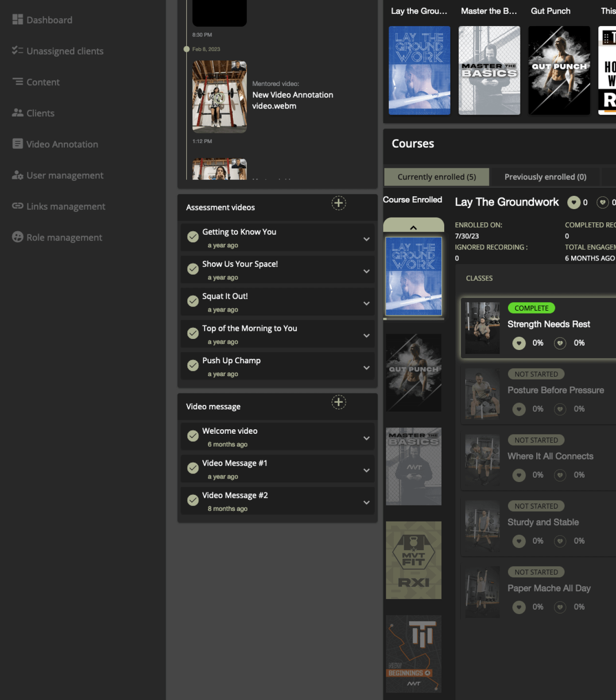Click filled heart icon on Sturdy and Stable

tap(519, 541)
